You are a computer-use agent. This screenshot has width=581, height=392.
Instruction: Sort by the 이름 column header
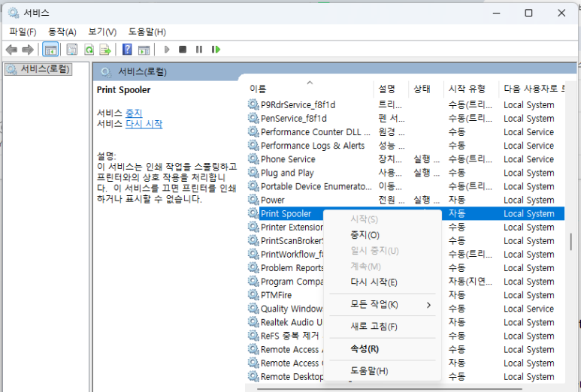coord(310,89)
